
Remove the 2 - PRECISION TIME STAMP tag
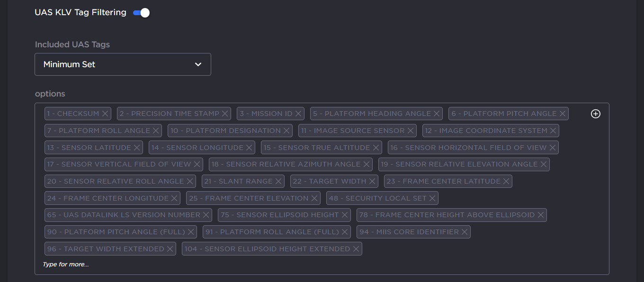(x=225, y=114)
